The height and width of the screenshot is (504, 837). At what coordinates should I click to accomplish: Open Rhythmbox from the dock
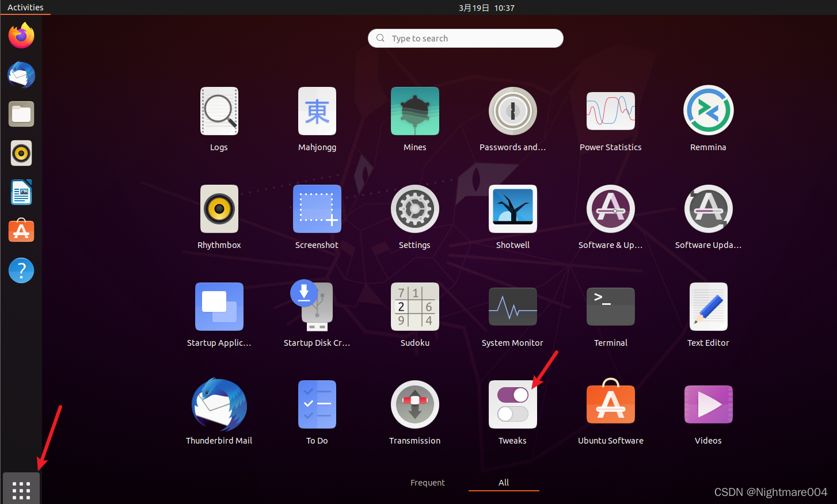(21, 153)
